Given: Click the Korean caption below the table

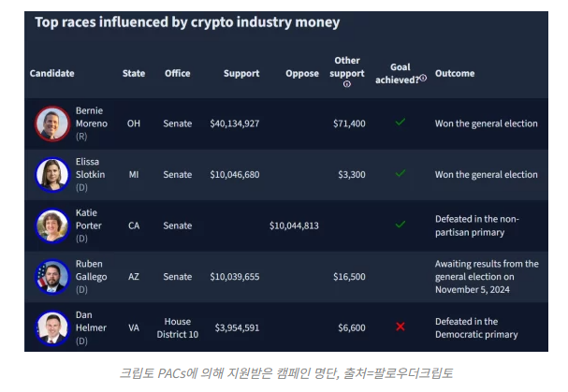Looking at the screenshot, I should (x=284, y=372).
